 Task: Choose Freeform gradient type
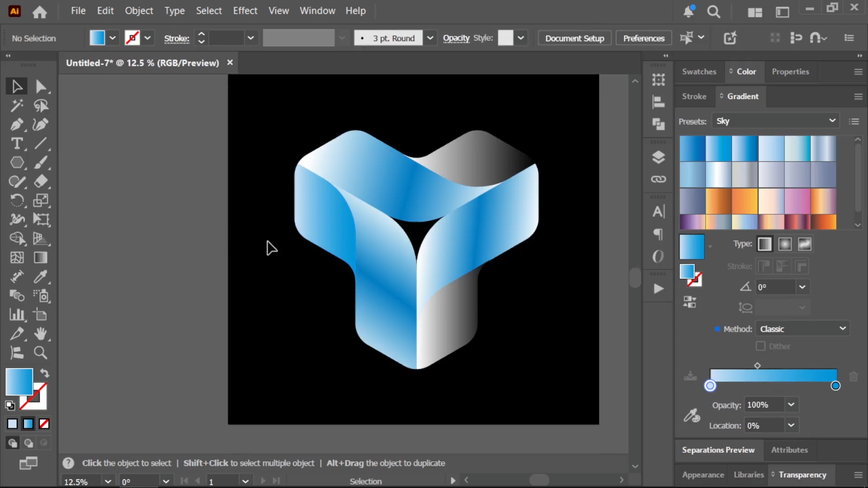[805, 244]
